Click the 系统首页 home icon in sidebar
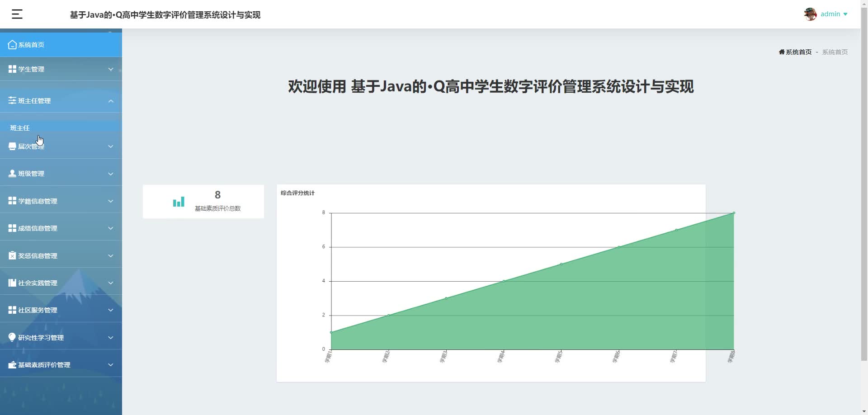The image size is (868, 415). click(x=12, y=45)
